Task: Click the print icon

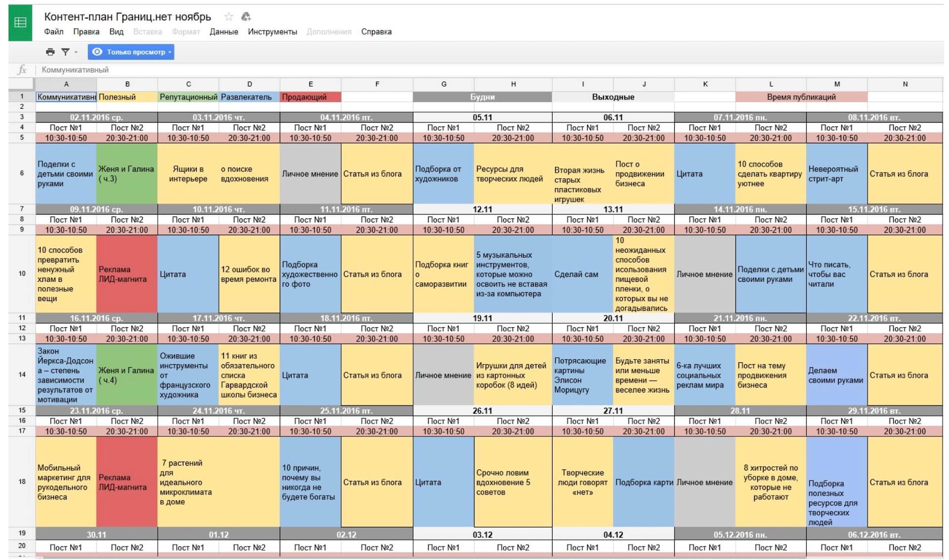Action: click(x=50, y=52)
